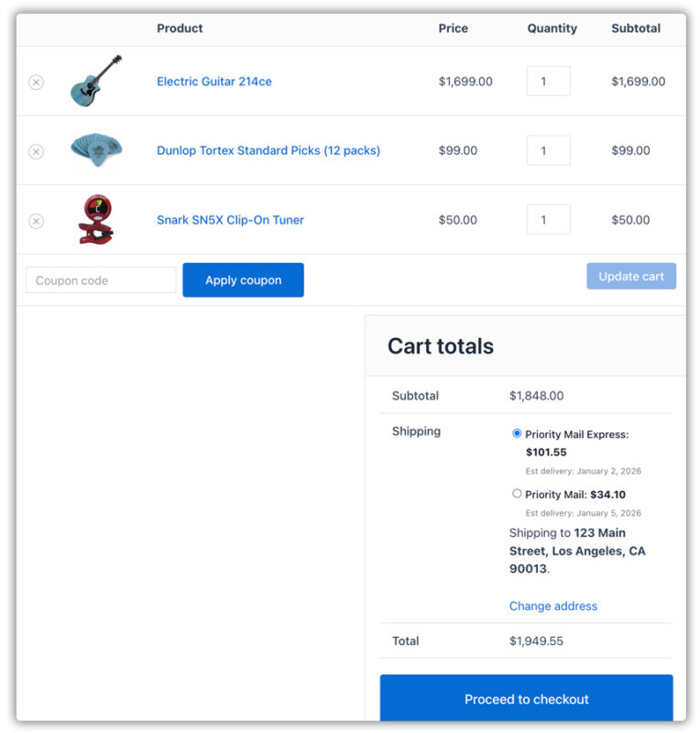Click the Coupon code input field
Image resolution: width=700 pixels, height=733 pixels.
(x=100, y=279)
